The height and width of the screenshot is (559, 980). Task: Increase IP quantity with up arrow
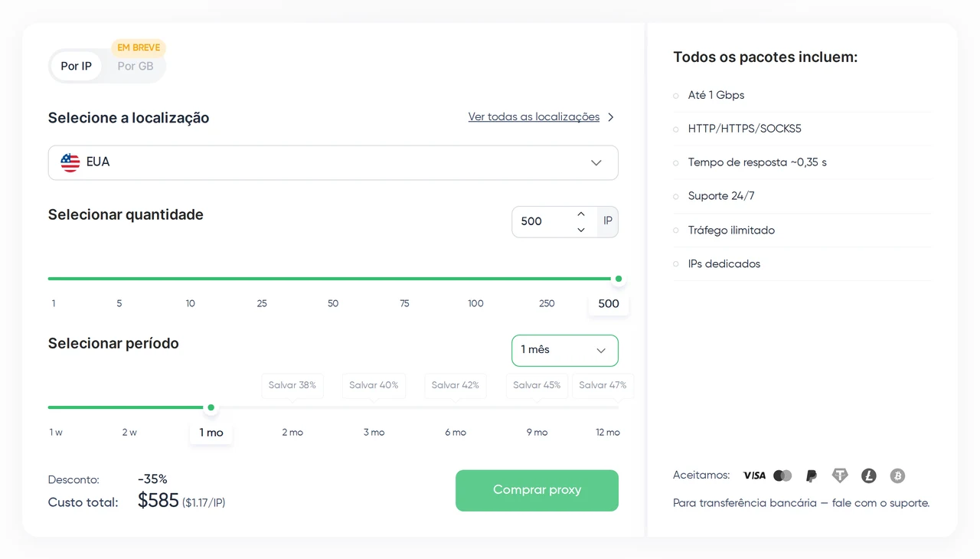click(581, 214)
